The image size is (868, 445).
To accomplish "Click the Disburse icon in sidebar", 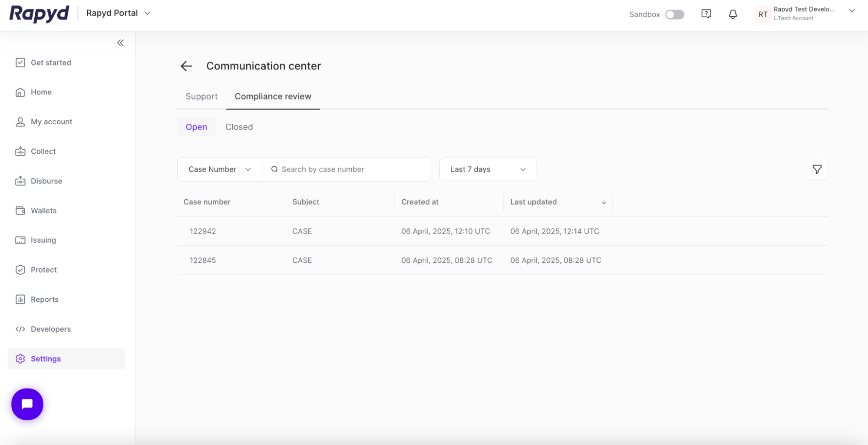I will [20, 181].
